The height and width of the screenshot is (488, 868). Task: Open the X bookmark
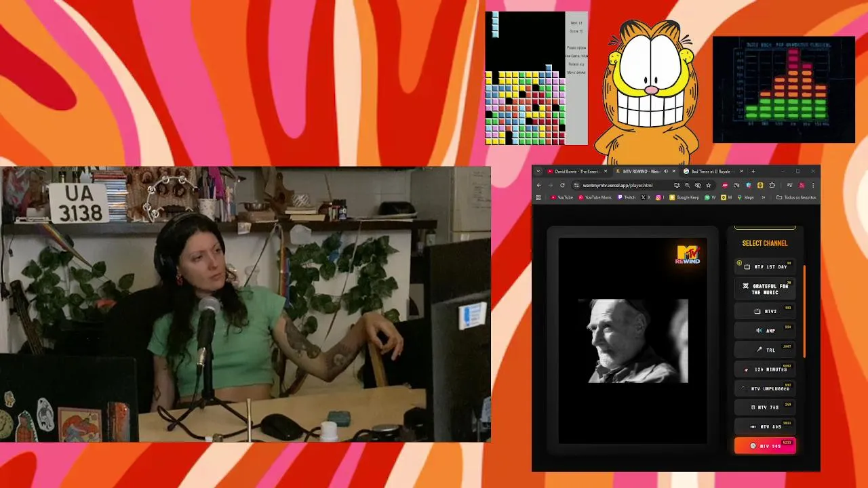pos(646,197)
